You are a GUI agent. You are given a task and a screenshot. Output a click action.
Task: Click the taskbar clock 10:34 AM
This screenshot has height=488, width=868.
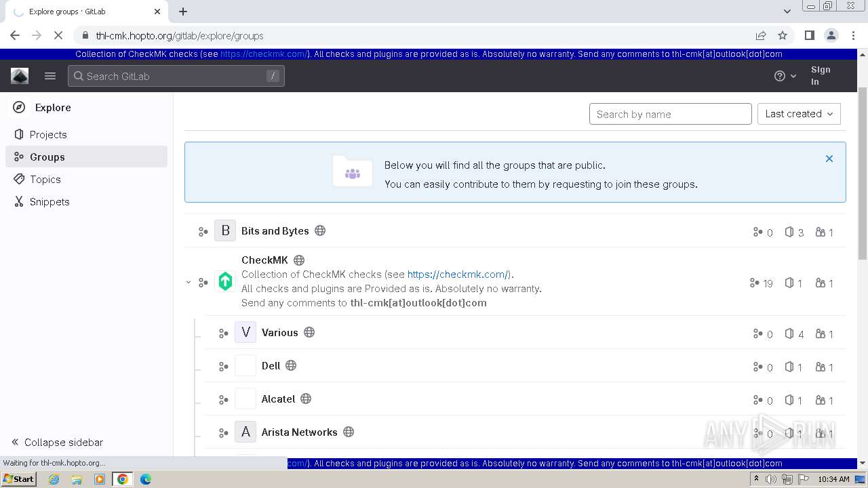click(833, 479)
